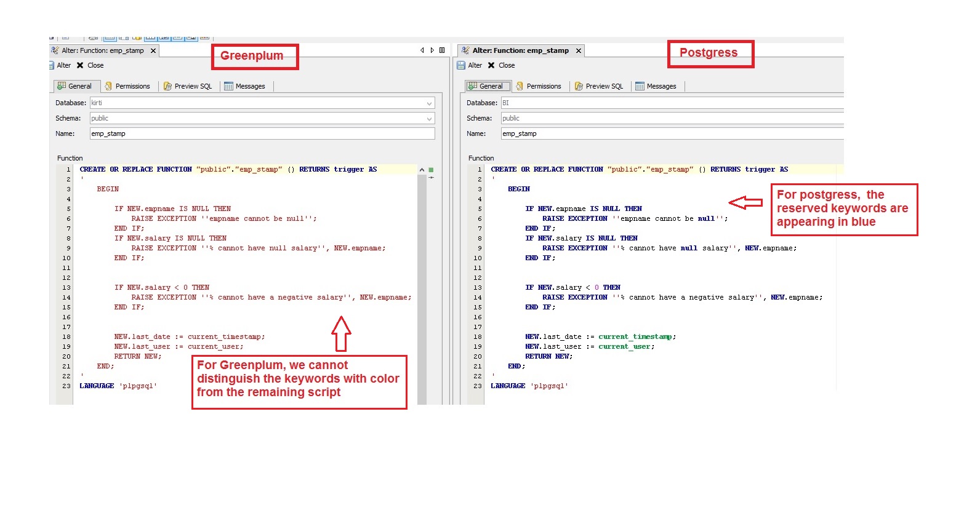Click the Close button in left pane

click(x=90, y=65)
